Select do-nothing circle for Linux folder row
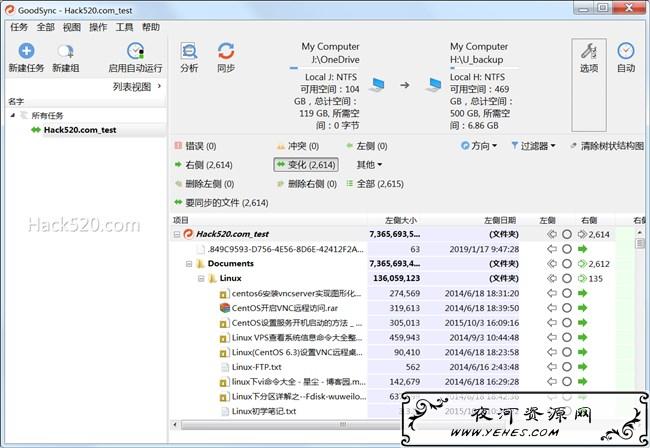 coord(567,278)
